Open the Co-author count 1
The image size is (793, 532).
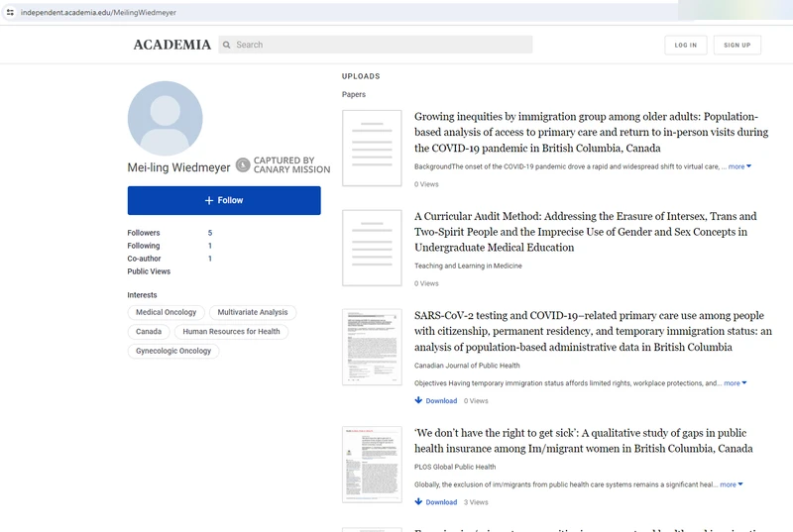210,259
